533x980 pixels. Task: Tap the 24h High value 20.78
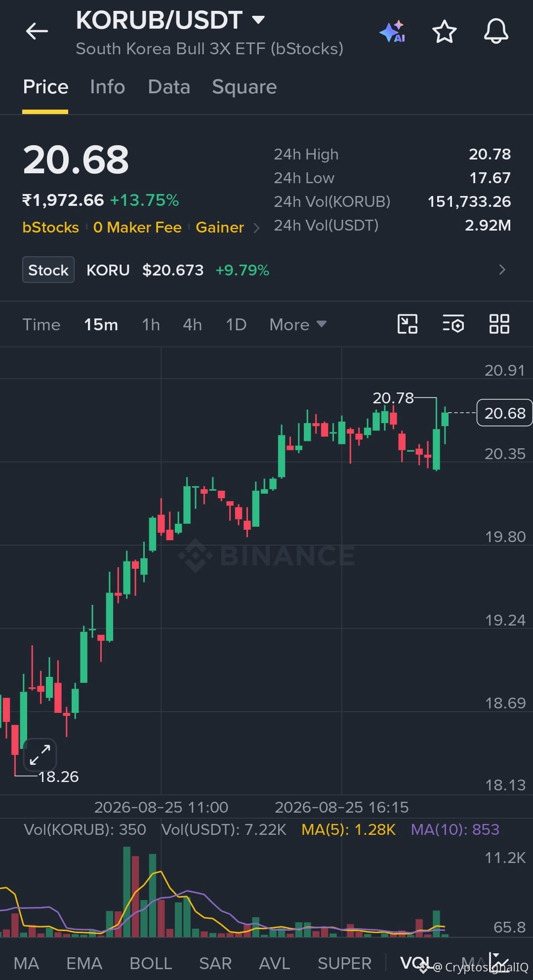tap(490, 154)
